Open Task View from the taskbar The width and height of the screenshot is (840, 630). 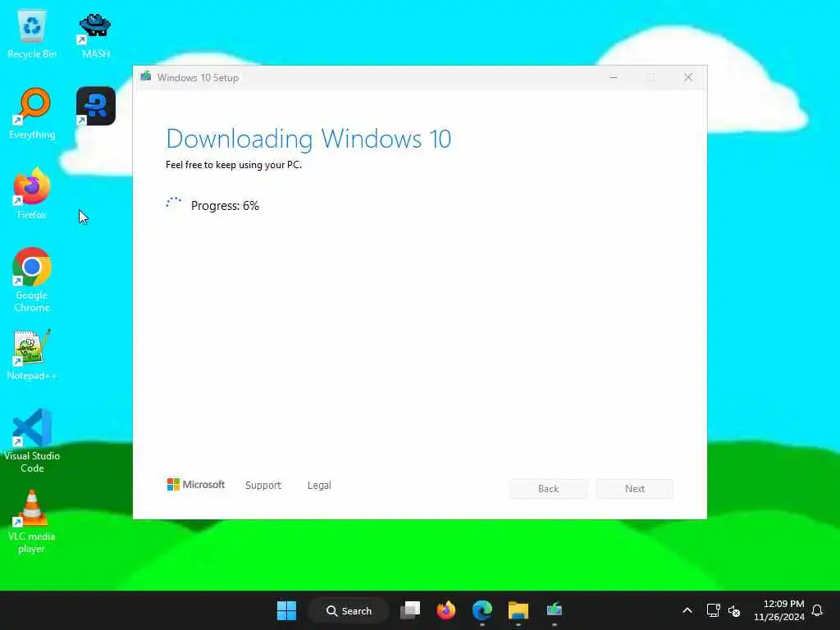point(410,610)
